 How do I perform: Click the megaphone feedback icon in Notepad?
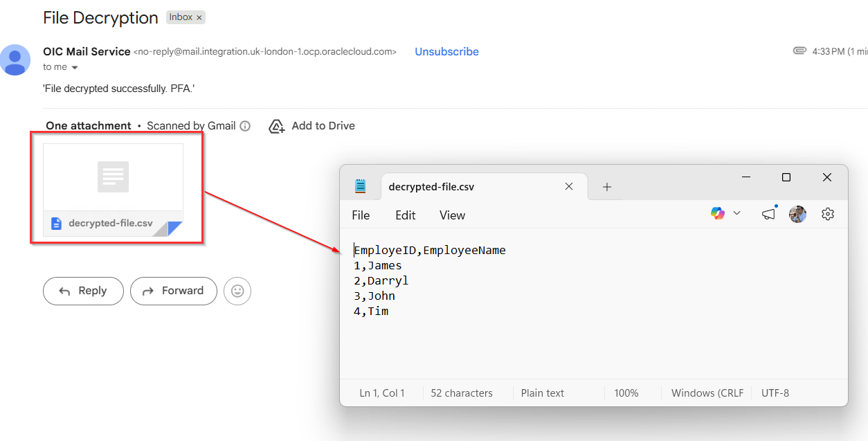[768, 215]
